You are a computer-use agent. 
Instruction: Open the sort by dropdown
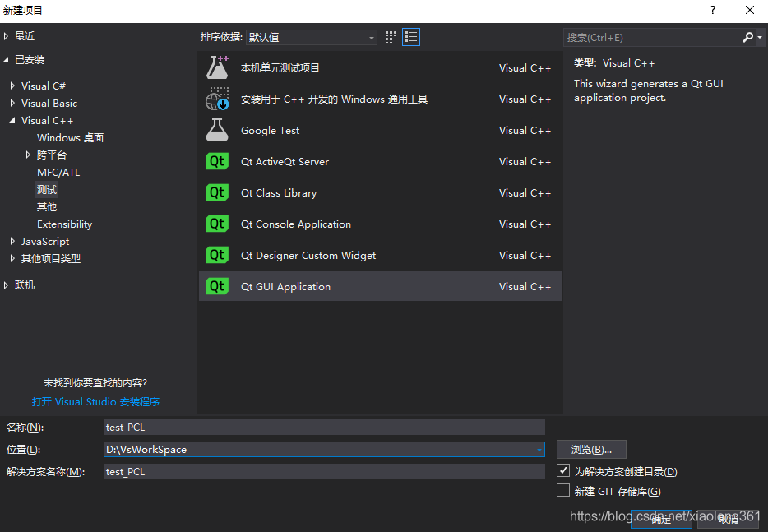312,37
